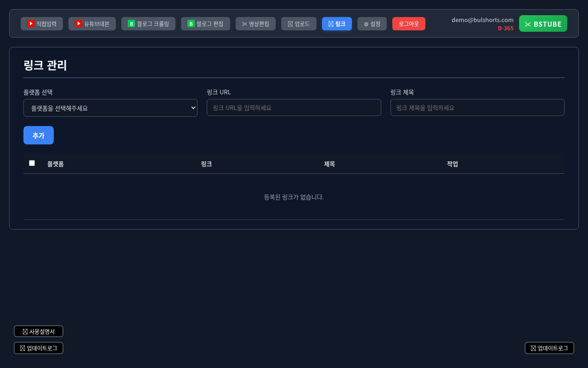588x368 pixels.
Task: Focus the 링크 URL input field
Action: coord(294,108)
